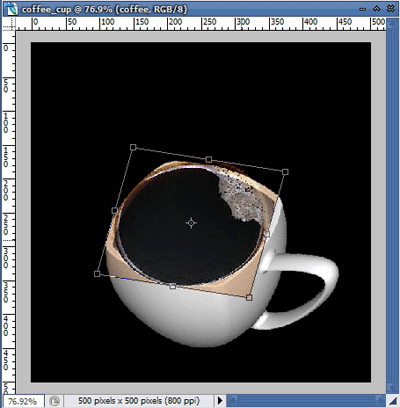Click the left-middle transform handle
Screen dimensions: 400x408
click(115, 211)
